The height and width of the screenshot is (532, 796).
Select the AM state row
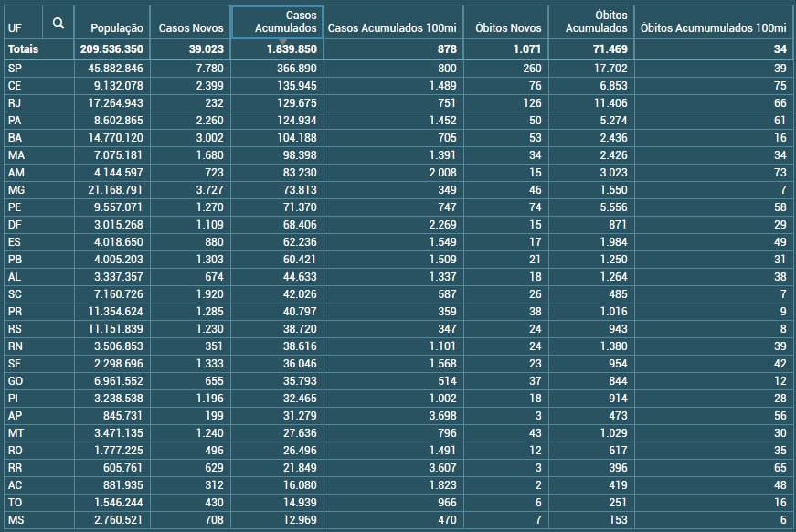16,173
